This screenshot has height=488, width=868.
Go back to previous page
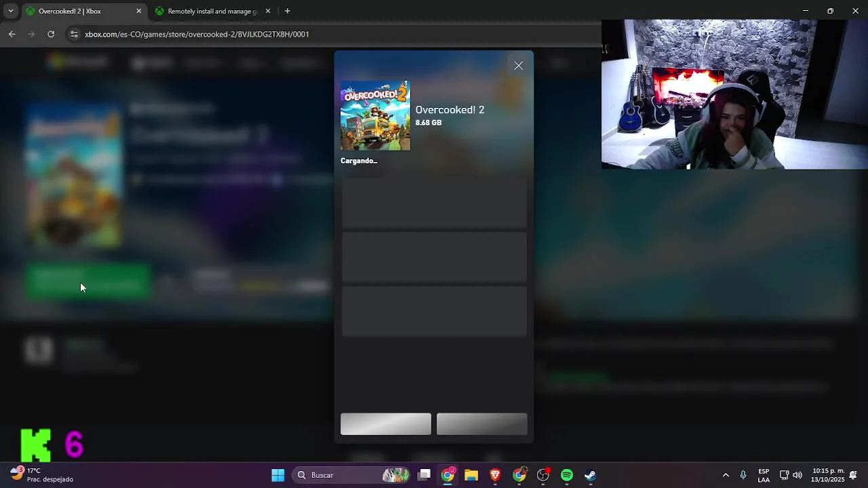(12, 34)
